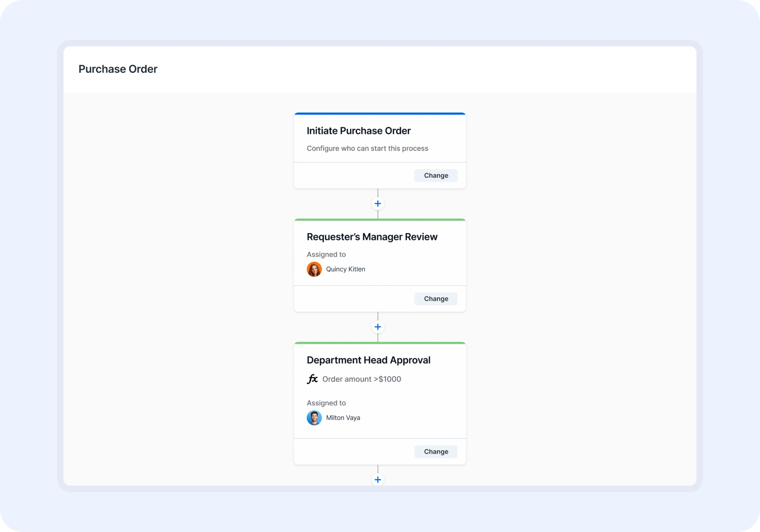The image size is (760, 532).
Task: Select the Milton Vaya assignee name
Action: point(343,418)
